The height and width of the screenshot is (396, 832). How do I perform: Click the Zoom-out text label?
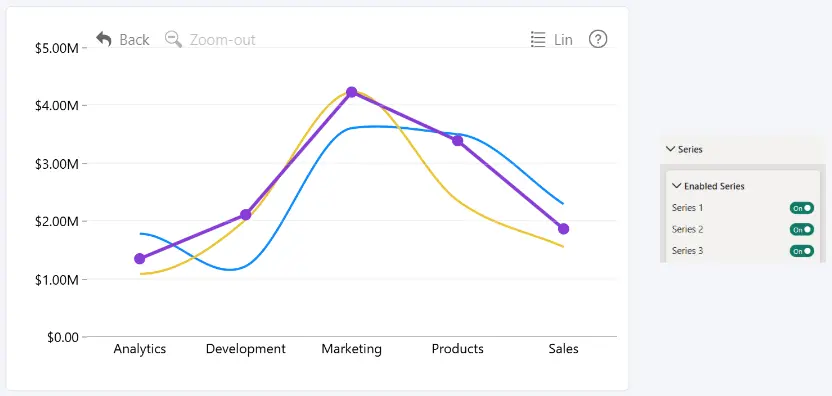point(223,40)
